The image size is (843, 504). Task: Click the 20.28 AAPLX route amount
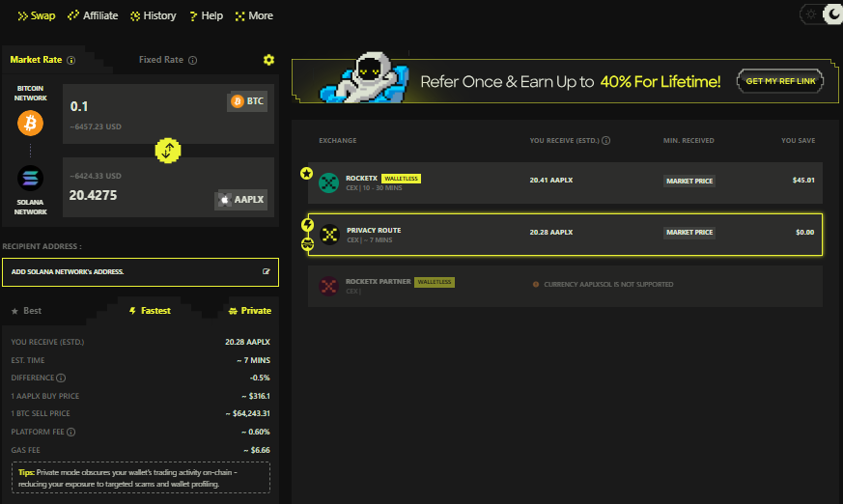551,232
